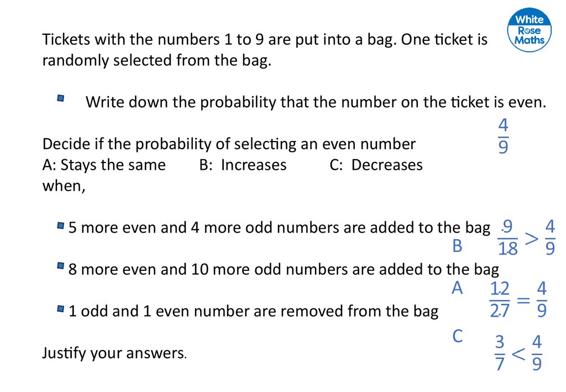Select the "C: Decreases" option

(376, 165)
